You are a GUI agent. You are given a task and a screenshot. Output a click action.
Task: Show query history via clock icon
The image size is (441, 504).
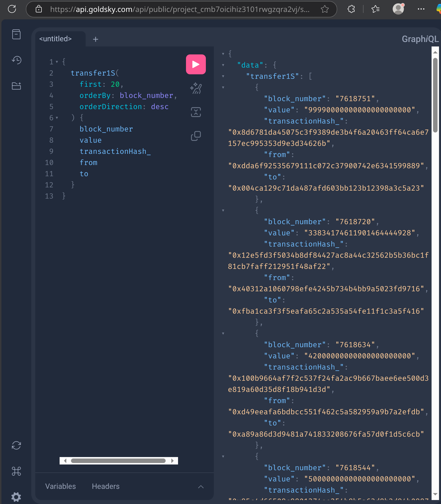pyautogui.click(x=16, y=60)
